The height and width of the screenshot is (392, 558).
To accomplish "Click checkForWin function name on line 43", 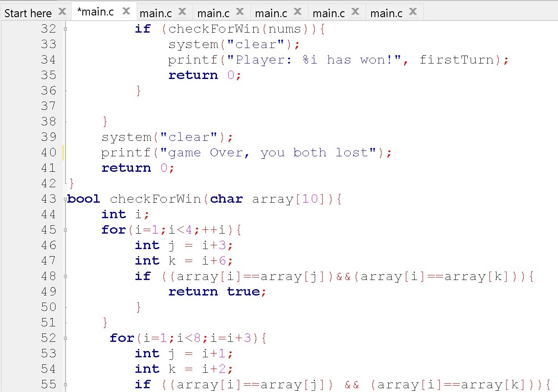I will point(155,199).
